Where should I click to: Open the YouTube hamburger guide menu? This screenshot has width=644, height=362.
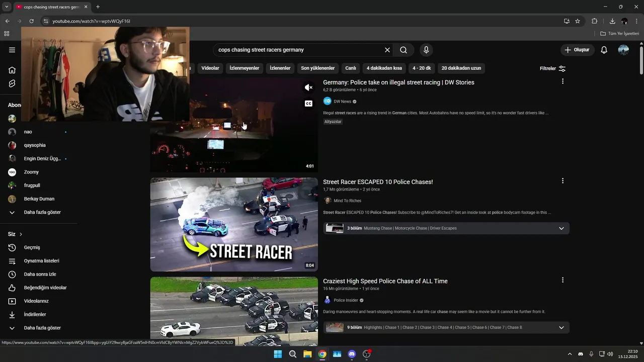(12, 50)
